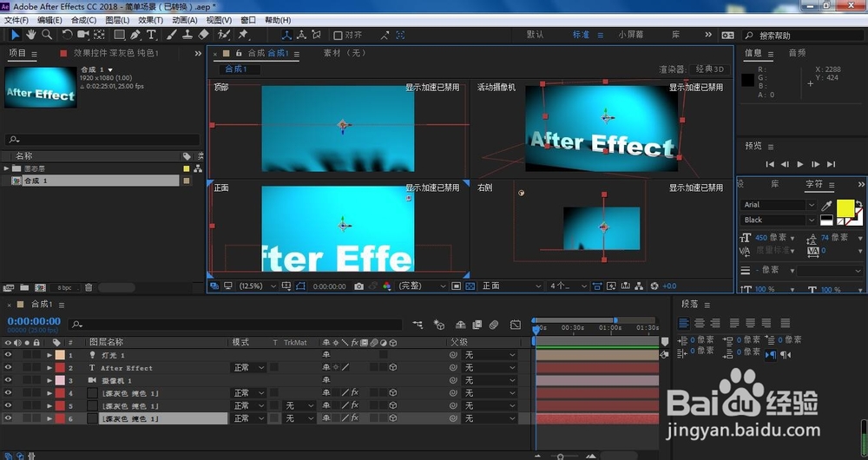Viewport: 868px width, 460px height.
Task: Open the 12.5% magnification dropdown
Action: pos(258,286)
